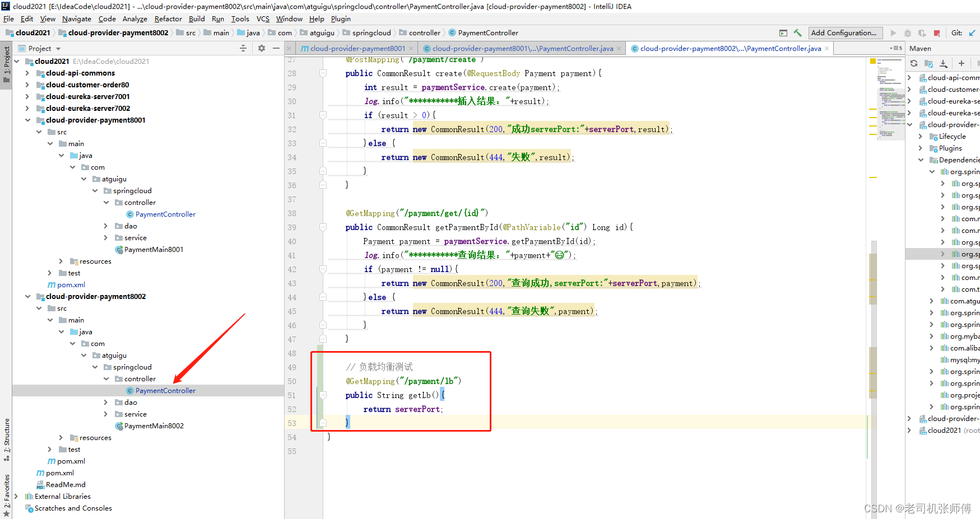Screen dimensions: 980x519
Task: Click the 1: Project side tab
Action: (7, 64)
